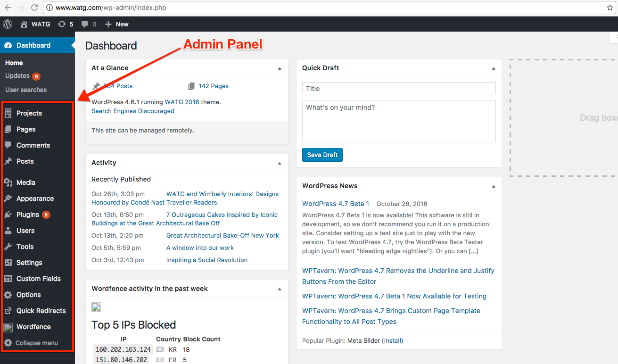The width and height of the screenshot is (618, 364).
Task: Click the Appearance paintbrush icon
Action: 8,199
